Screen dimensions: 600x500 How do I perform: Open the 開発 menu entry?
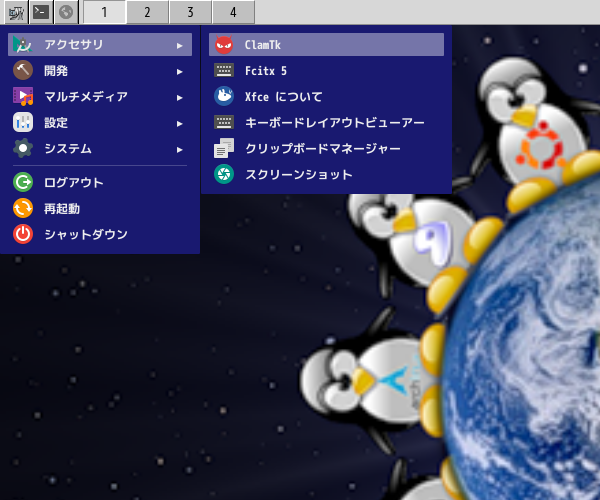(x=100, y=70)
